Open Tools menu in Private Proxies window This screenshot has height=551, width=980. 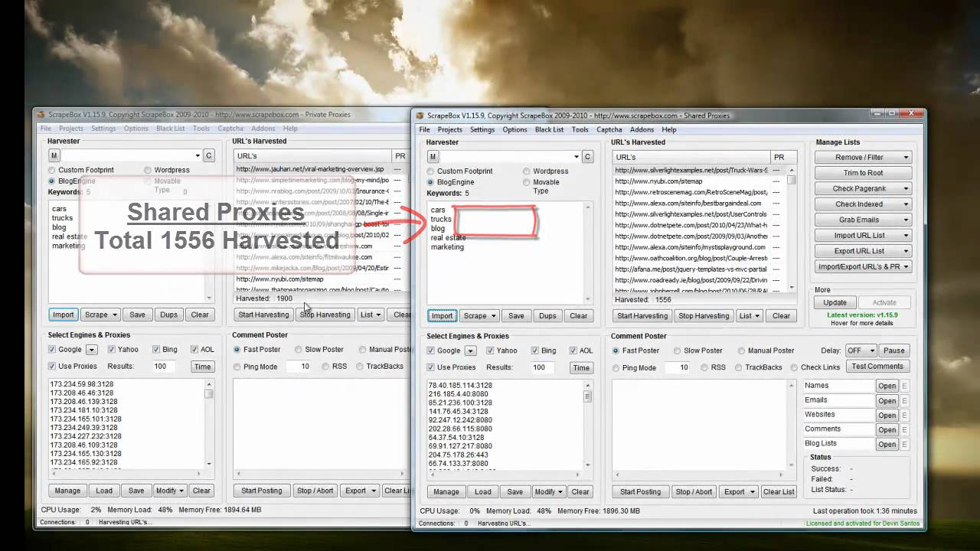click(x=201, y=129)
